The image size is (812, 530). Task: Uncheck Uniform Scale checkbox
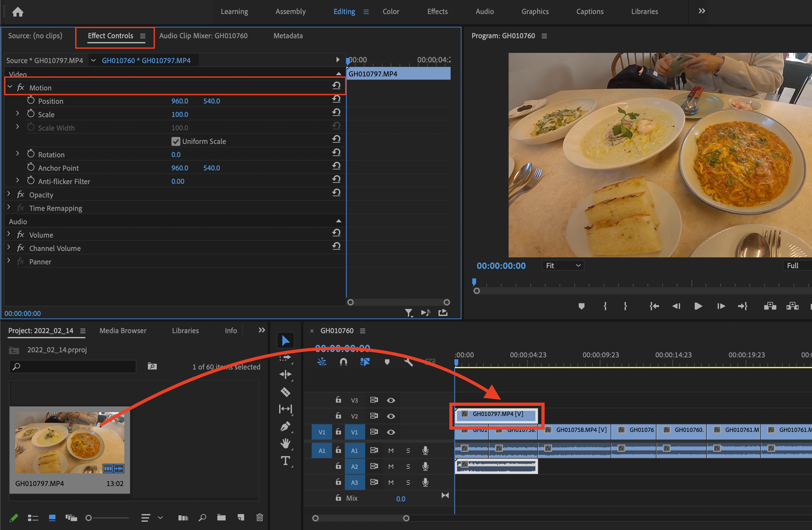(176, 141)
